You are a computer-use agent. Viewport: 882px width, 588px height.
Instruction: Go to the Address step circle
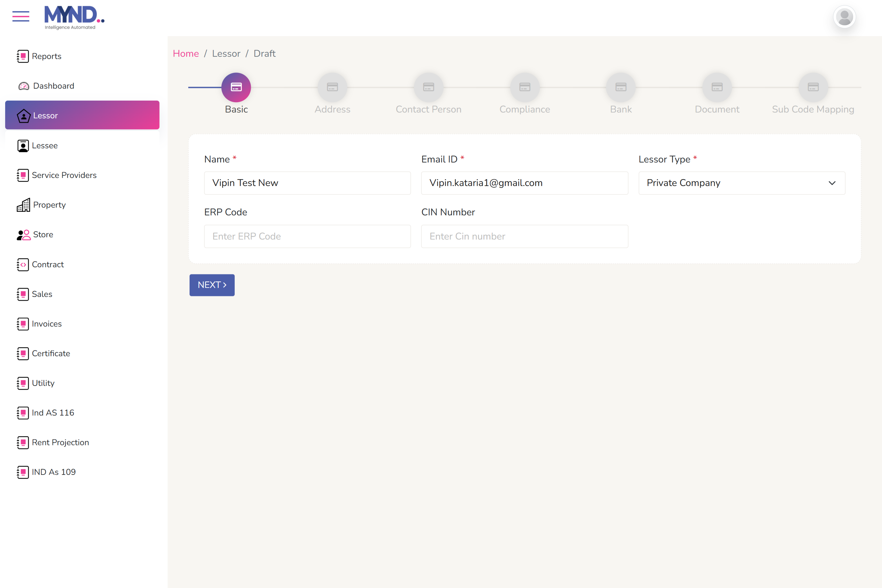point(332,87)
